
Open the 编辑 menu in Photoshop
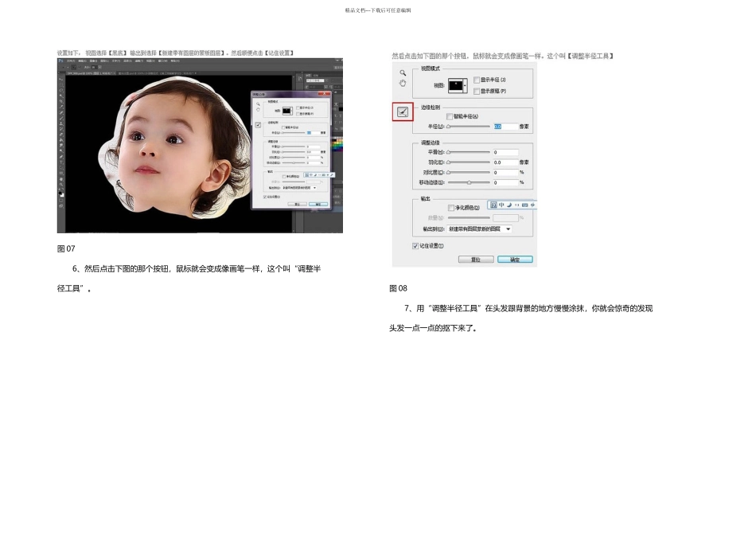[83, 61]
